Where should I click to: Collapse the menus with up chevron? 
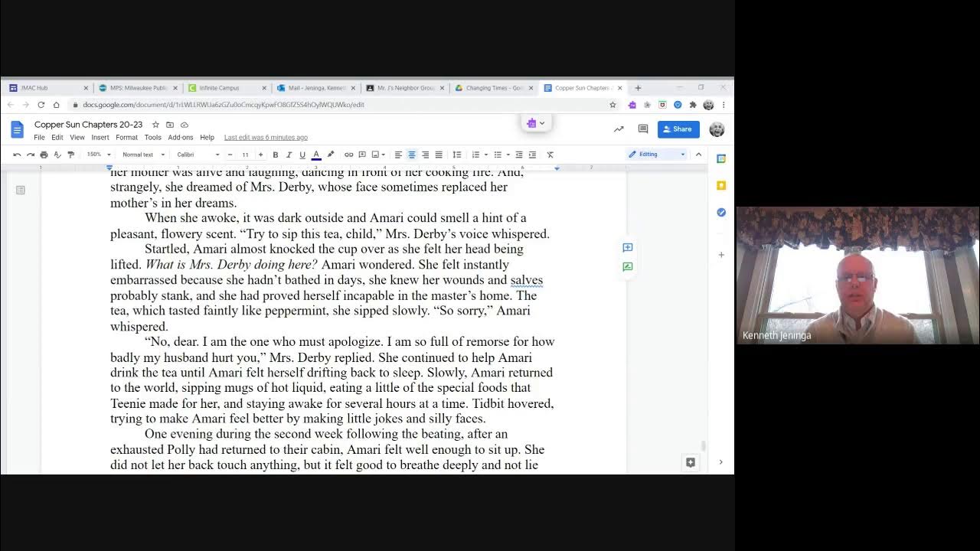(x=698, y=155)
